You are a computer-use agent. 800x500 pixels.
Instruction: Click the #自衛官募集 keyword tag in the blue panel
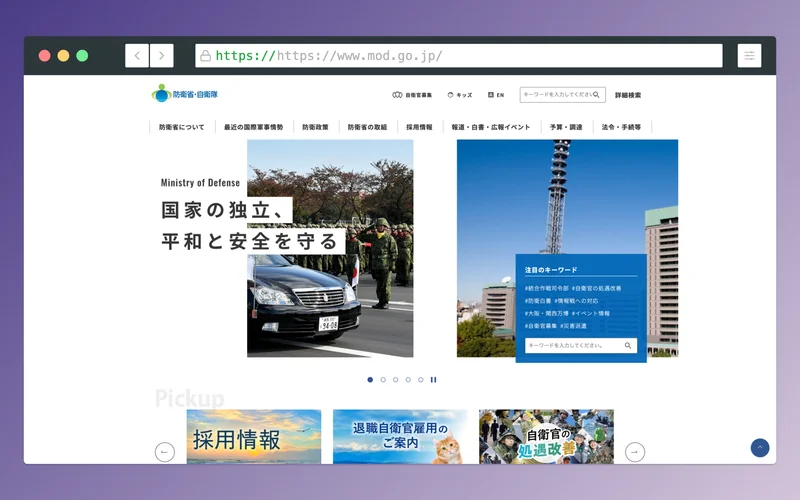point(541,326)
